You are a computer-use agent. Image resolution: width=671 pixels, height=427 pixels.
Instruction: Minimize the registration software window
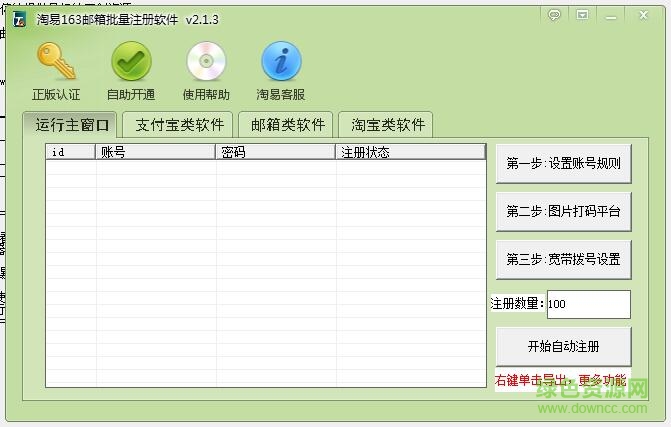point(611,16)
